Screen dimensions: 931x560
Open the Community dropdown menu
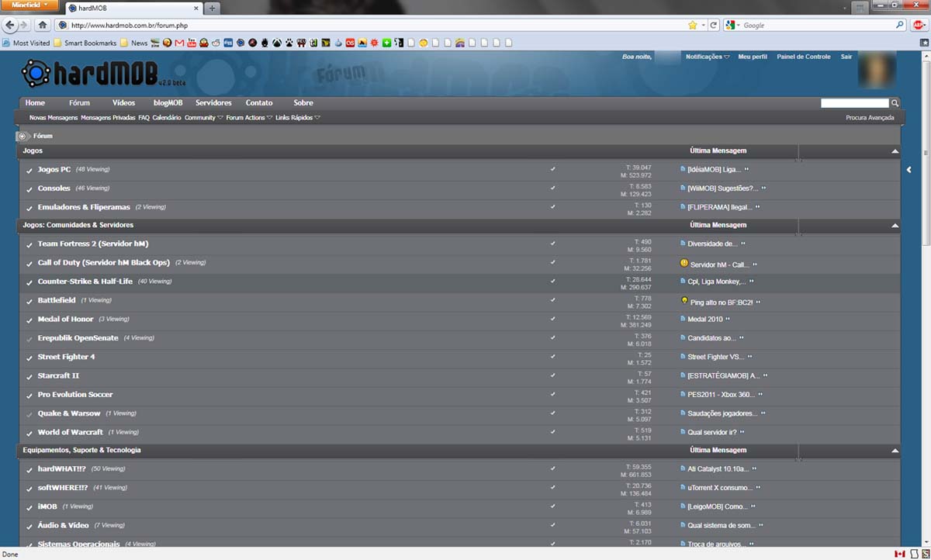click(x=203, y=118)
